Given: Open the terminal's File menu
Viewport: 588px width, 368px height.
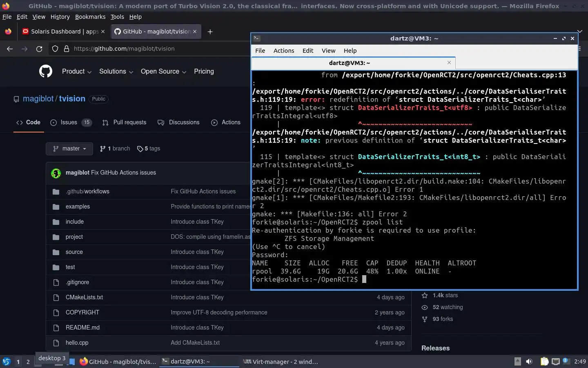Looking at the screenshot, I should coord(260,51).
